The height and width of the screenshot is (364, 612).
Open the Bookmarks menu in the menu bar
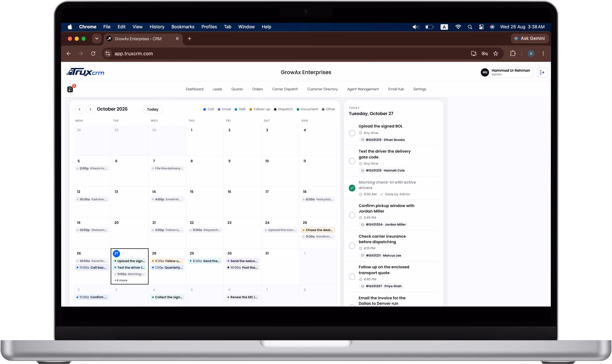click(183, 27)
